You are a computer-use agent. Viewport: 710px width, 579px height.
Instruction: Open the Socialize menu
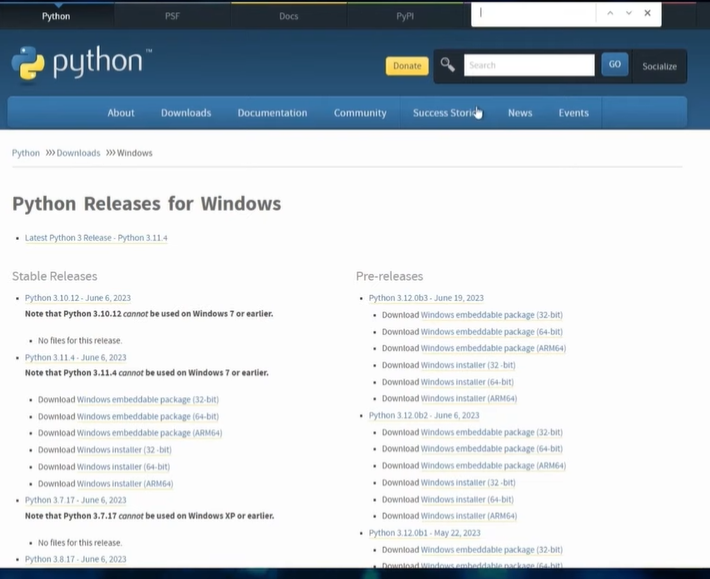click(659, 66)
